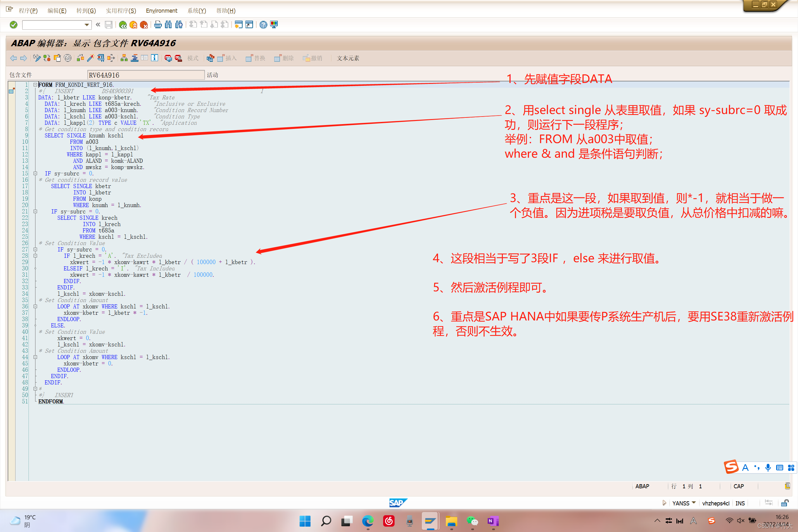Open the Environment menu

(x=161, y=10)
